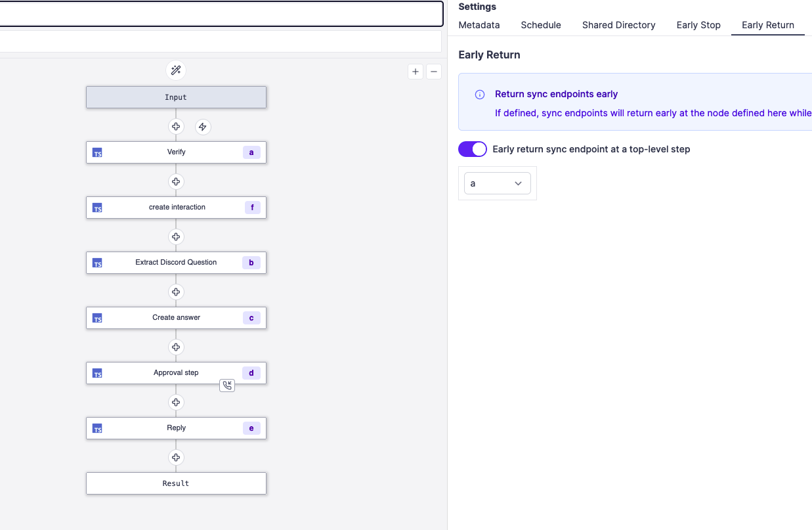
Task: Select the Extract Discord Question step
Action: coord(176,263)
